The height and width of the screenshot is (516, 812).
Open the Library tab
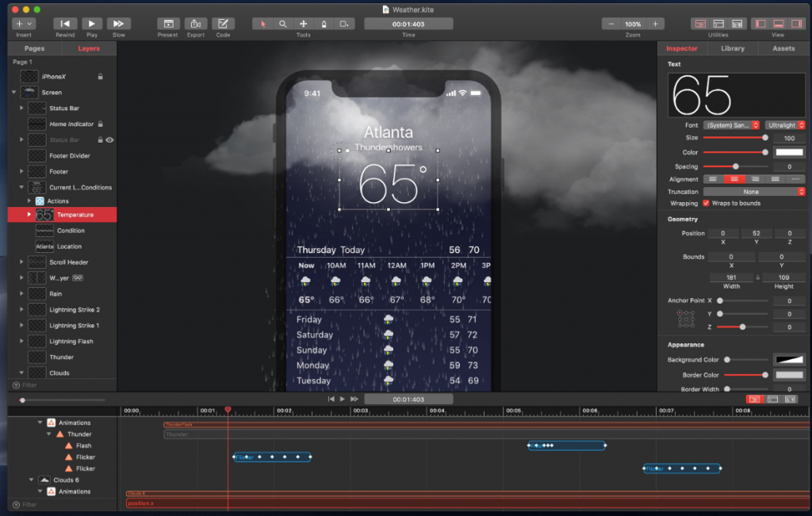point(732,48)
